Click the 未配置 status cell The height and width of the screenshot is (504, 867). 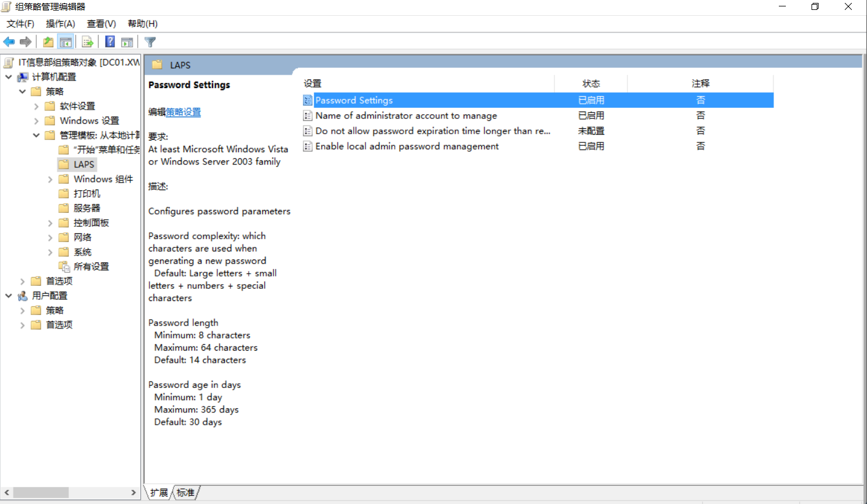point(591,131)
